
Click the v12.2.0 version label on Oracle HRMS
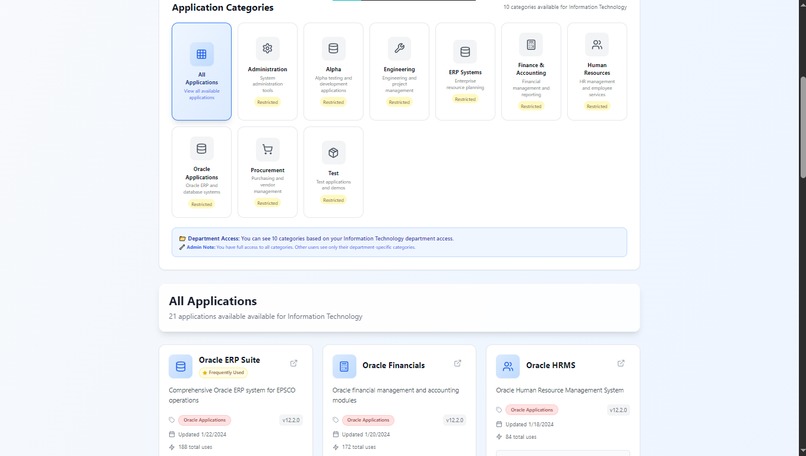tap(618, 410)
